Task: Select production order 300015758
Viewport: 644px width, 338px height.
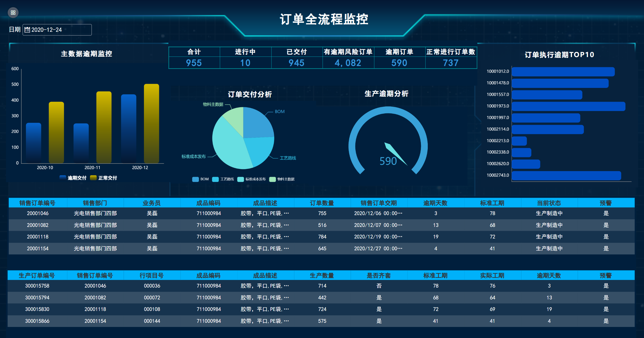Action: (37, 286)
